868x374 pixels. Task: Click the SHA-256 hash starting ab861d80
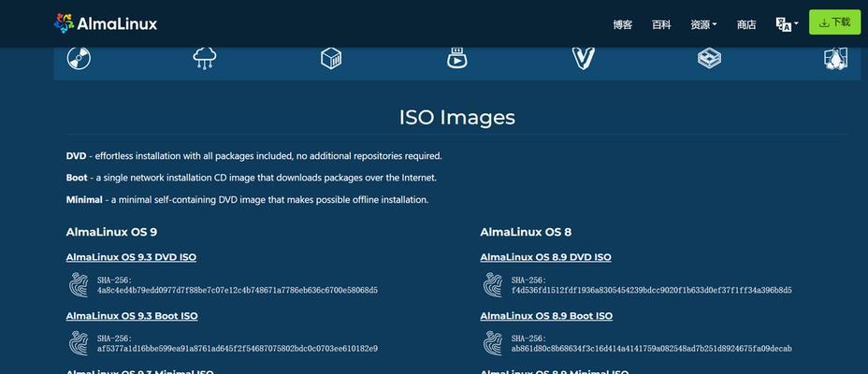(x=652, y=349)
